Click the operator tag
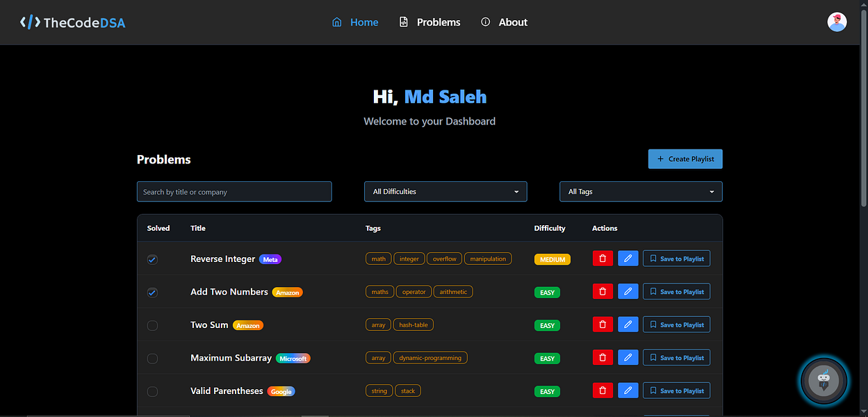This screenshot has height=417, width=868. click(413, 292)
